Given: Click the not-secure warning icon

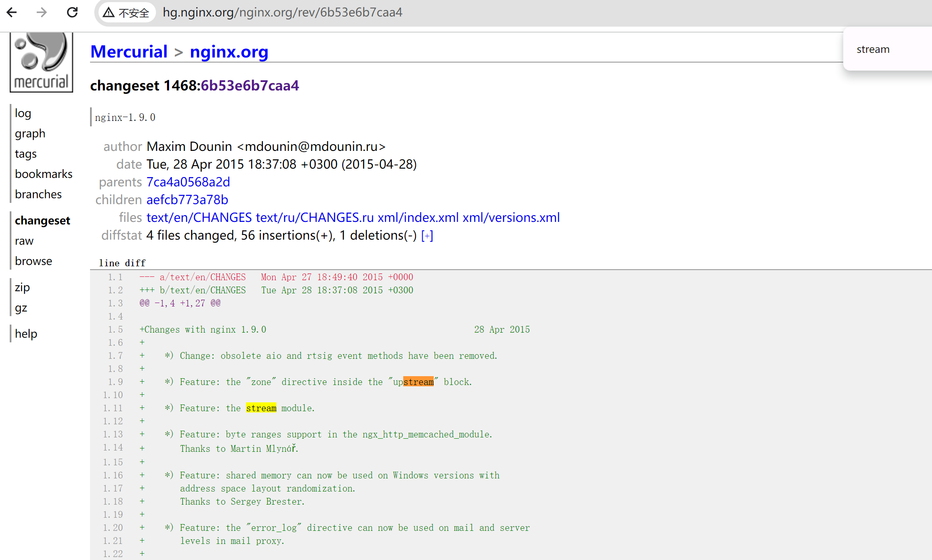Looking at the screenshot, I should pyautogui.click(x=109, y=13).
